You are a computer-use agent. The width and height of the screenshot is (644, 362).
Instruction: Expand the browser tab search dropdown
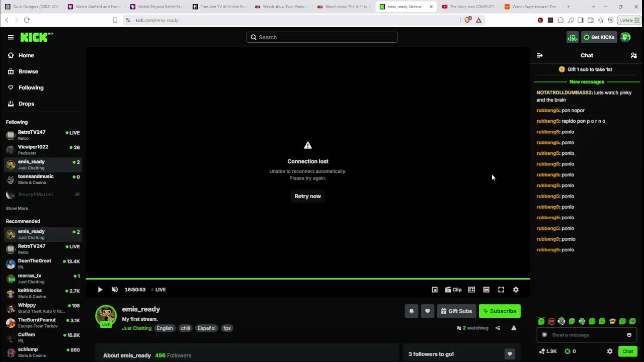click(x=593, y=7)
